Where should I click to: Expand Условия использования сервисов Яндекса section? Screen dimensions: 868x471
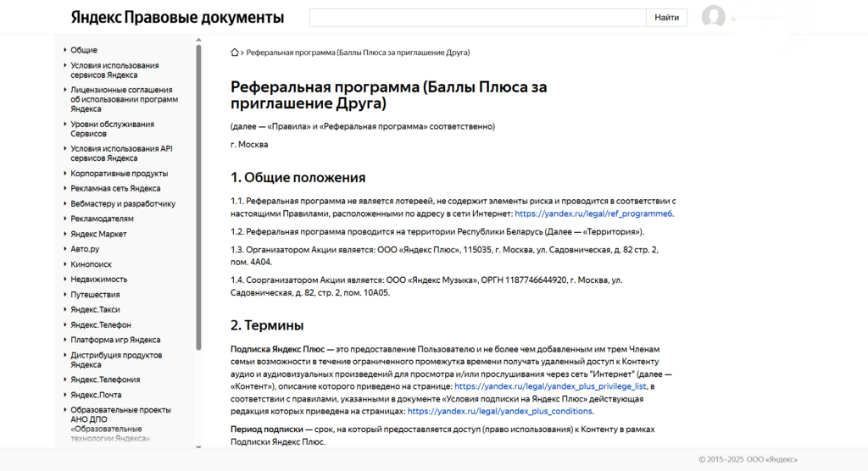(x=114, y=70)
